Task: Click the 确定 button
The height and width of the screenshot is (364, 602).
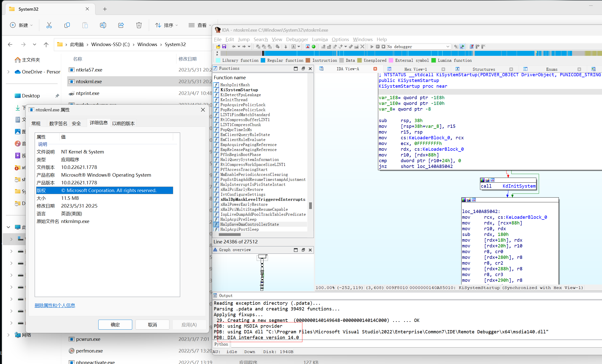Action: pos(115,325)
